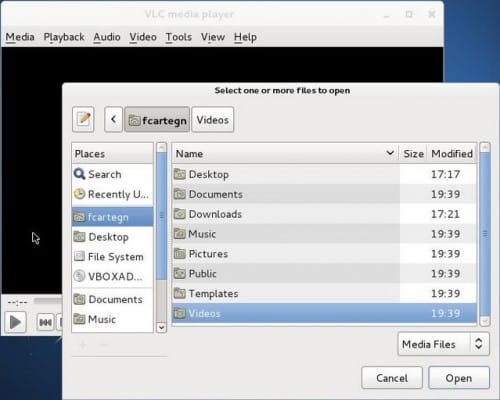Select fcartegn home in Places sidebar

coord(112,217)
